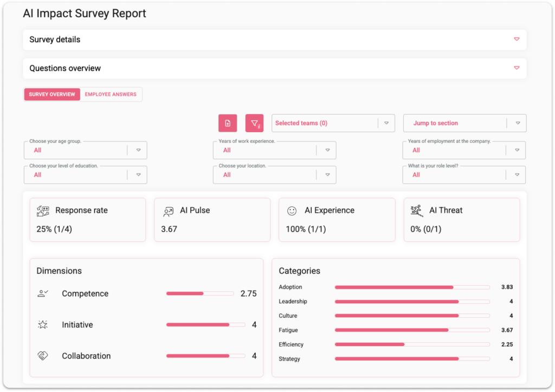Click the AI Threat running icon
Viewport: 555px width, 392px height.
417,211
